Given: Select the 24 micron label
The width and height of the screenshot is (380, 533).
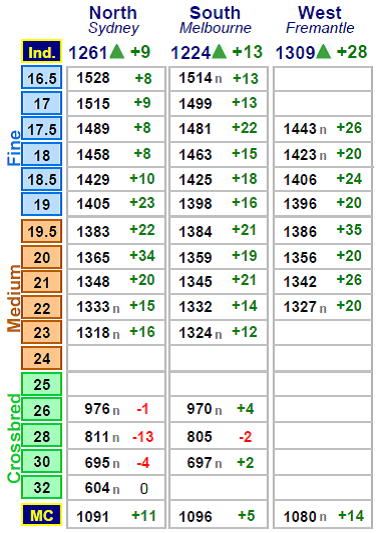Looking at the screenshot, I should coord(41,358).
